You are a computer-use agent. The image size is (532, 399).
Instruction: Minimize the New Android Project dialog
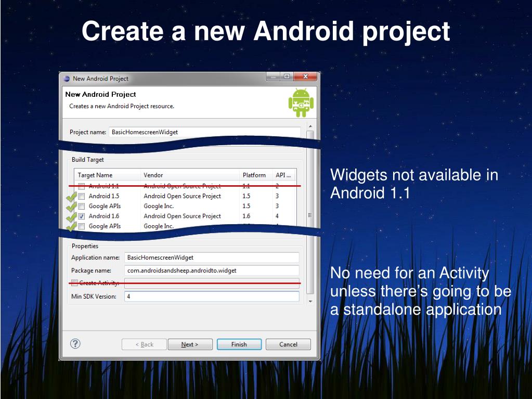tap(273, 76)
